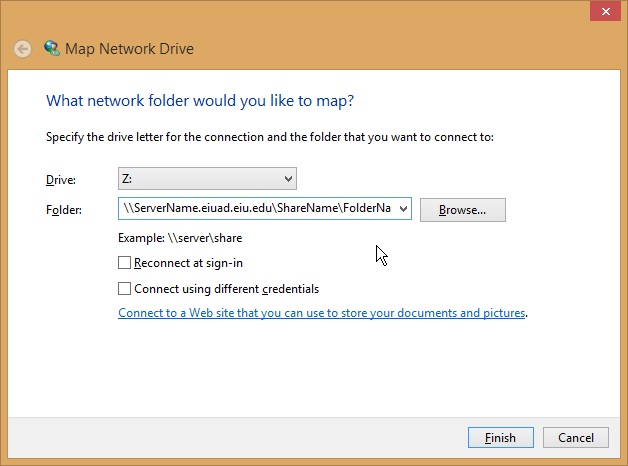628x466 pixels.
Task: Open the Drive letter Z: dropdown
Action: pyautogui.click(x=207, y=179)
